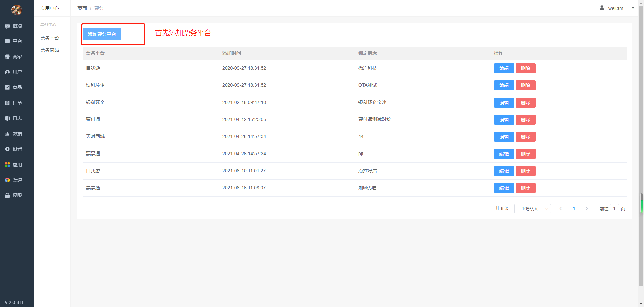This screenshot has height=307, width=644.
Task: Click the 数据 bar chart icon
Action: click(7, 134)
